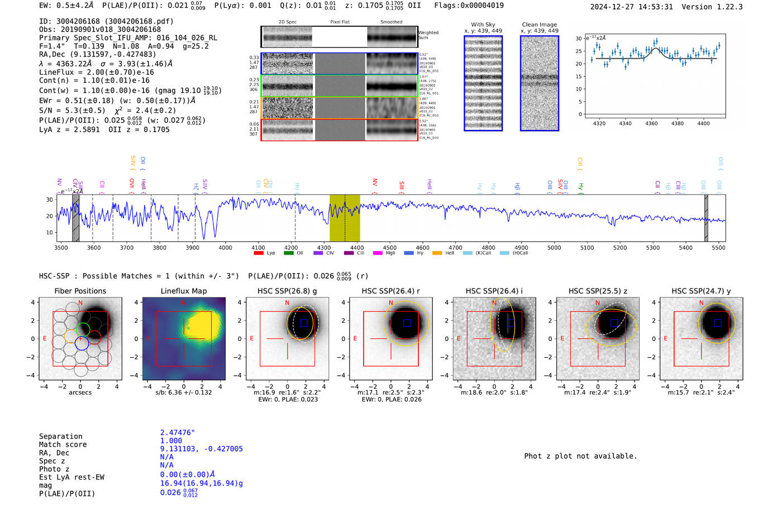Click the orange HeII legend swatch
This screenshot has width=782, height=532.
coord(437,253)
